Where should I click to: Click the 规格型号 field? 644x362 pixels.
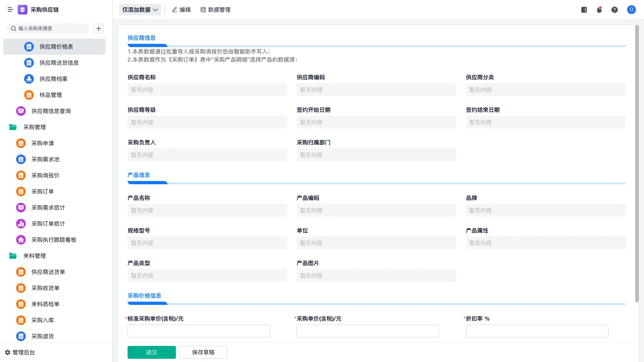207,243
